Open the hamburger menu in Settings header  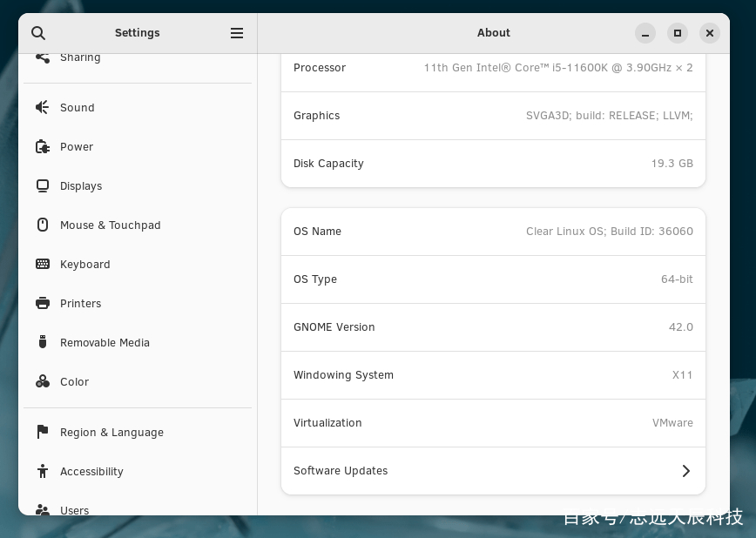[237, 33]
